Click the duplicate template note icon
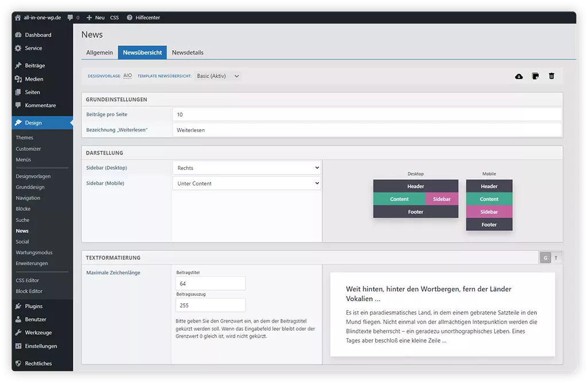 coord(535,76)
